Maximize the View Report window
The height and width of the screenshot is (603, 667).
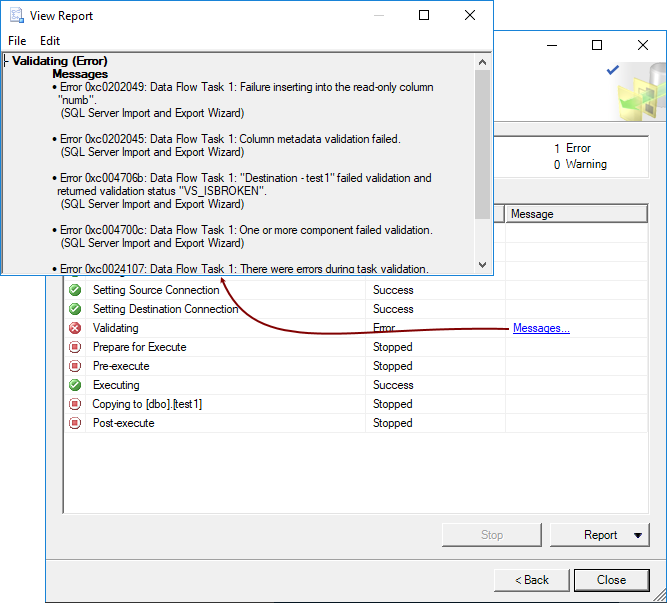(424, 15)
